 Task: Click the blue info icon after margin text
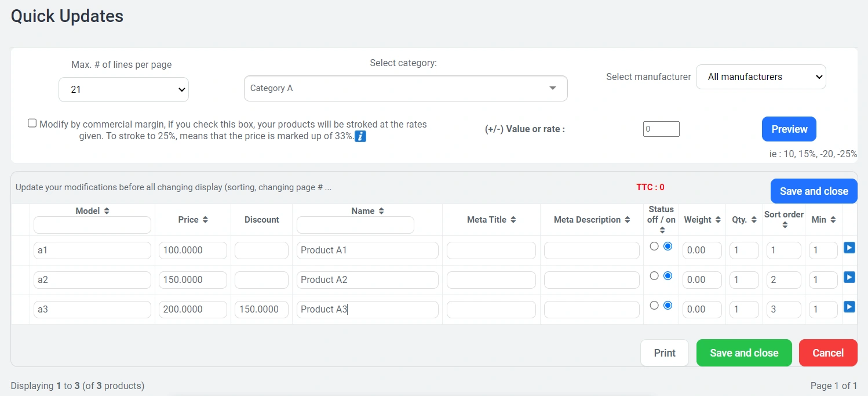(360, 137)
